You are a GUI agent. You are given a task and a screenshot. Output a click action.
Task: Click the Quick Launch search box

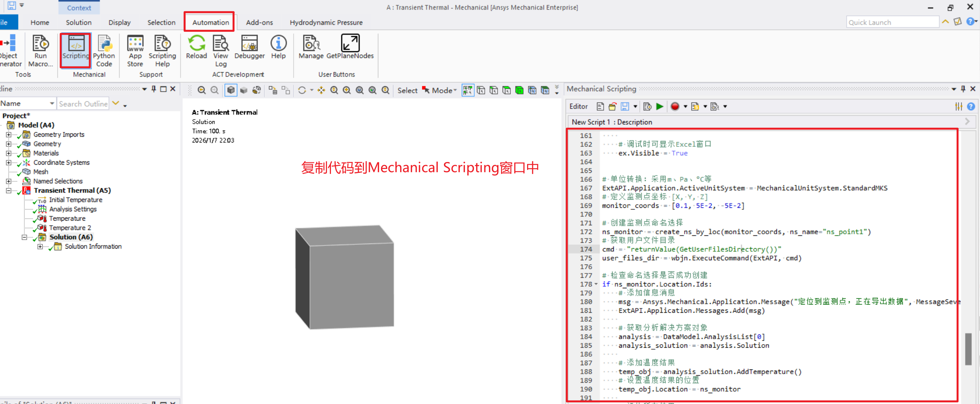pos(893,22)
